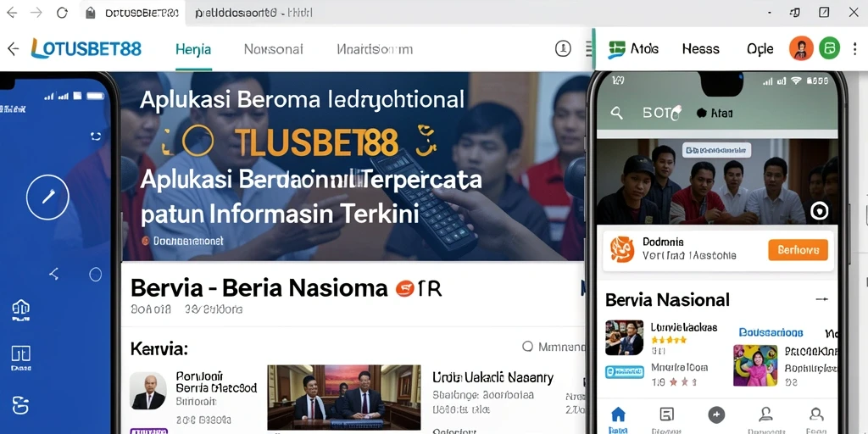
Task: Tap the building icon on blue phone sidebar
Action: (x=21, y=310)
